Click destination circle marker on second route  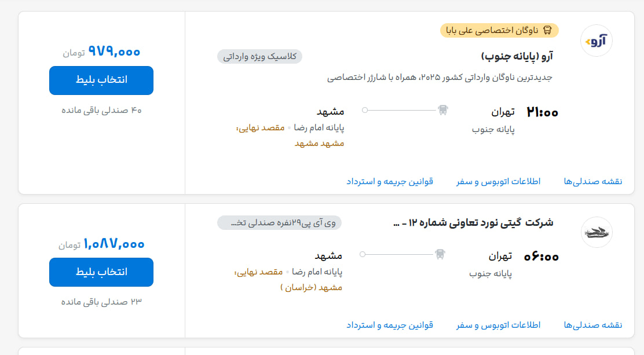(x=363, y=254)
